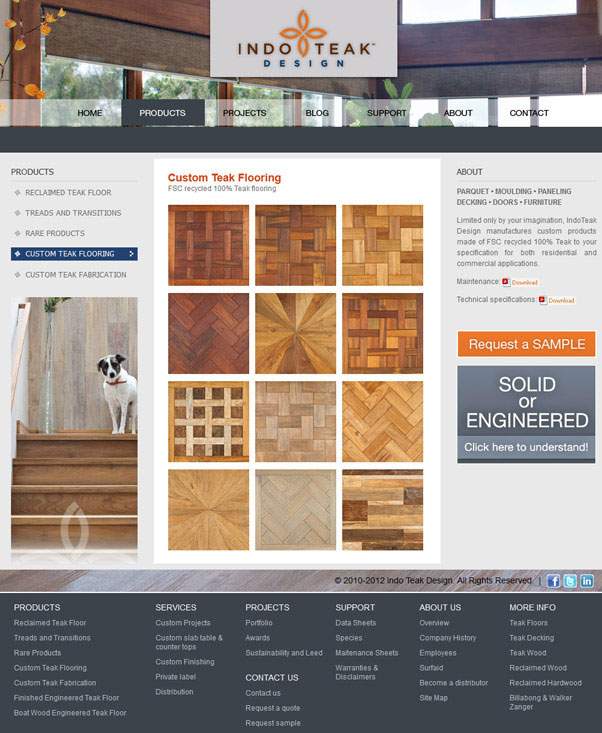This screenshot has width=602, height=733.
Task: Open Portfolio footer link
Action: [x=259, y=623]
